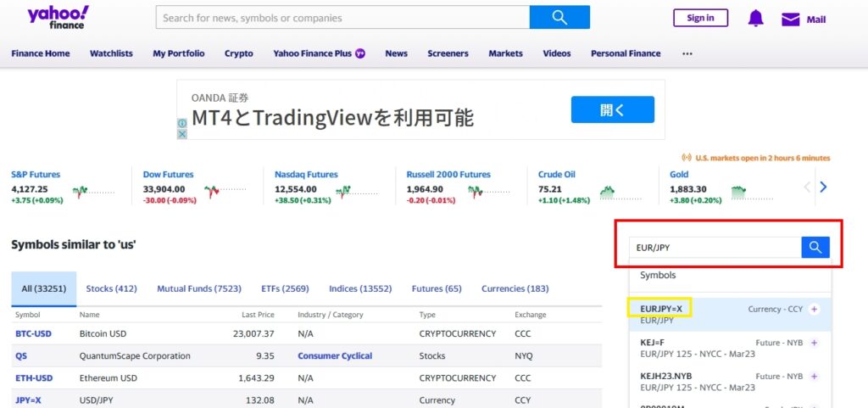The image size is (868, 408).
Task: Select the Currencies (183) tab
Action: coord(515,289)
